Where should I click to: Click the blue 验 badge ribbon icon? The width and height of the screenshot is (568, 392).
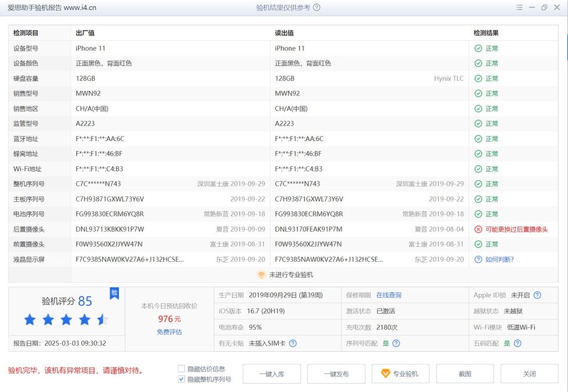(114, 292)
